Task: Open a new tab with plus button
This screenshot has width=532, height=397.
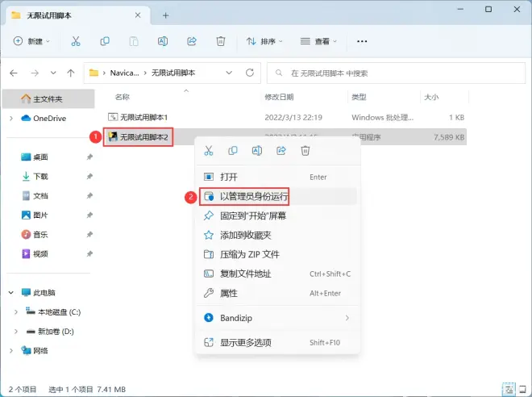Action: (165, 15)
